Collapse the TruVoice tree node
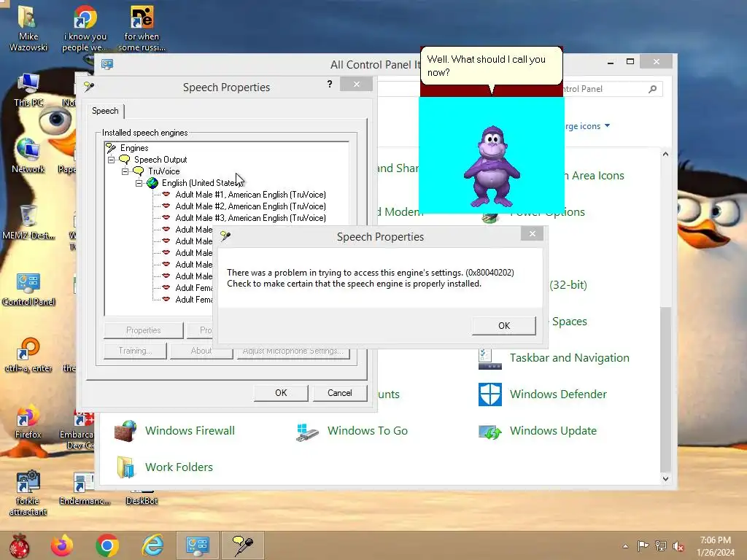747x560 pixels. 125,171
